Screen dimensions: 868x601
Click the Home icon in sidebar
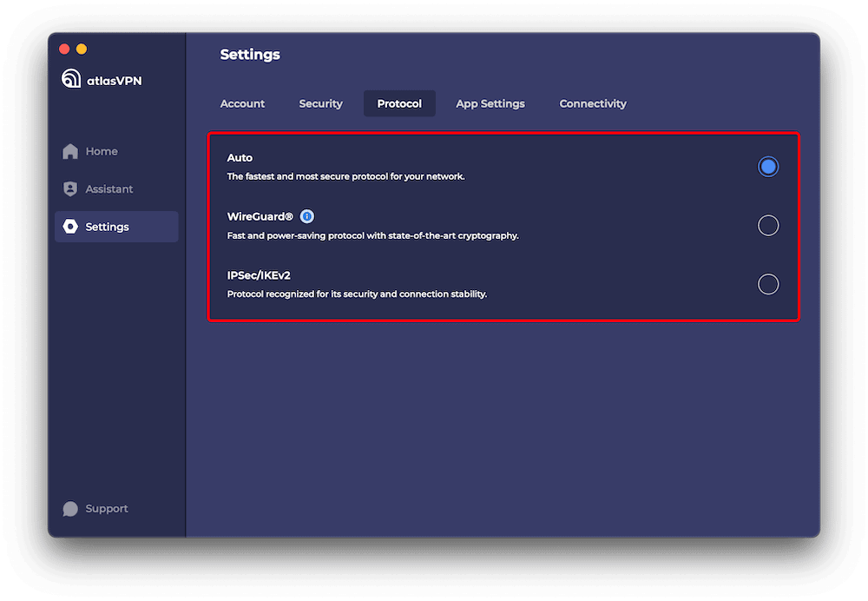pos(70,152)
